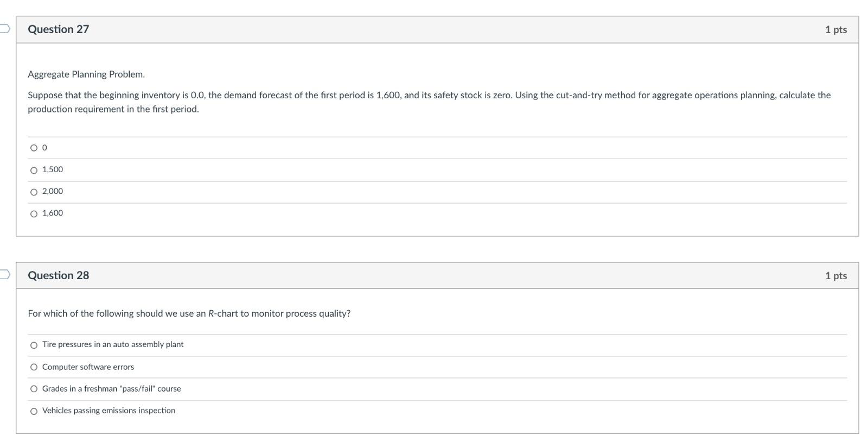
Task: Choose "Computer software errors" option
Action: click(x=34, y=367)
